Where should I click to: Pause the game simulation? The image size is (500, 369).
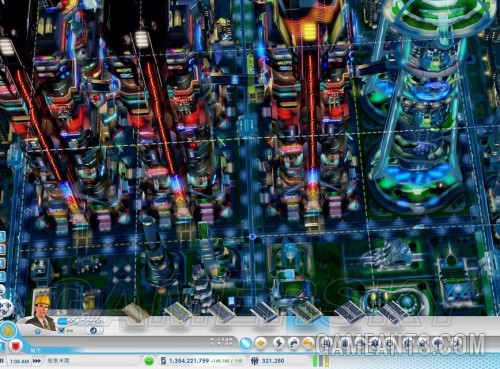(2, 361)
